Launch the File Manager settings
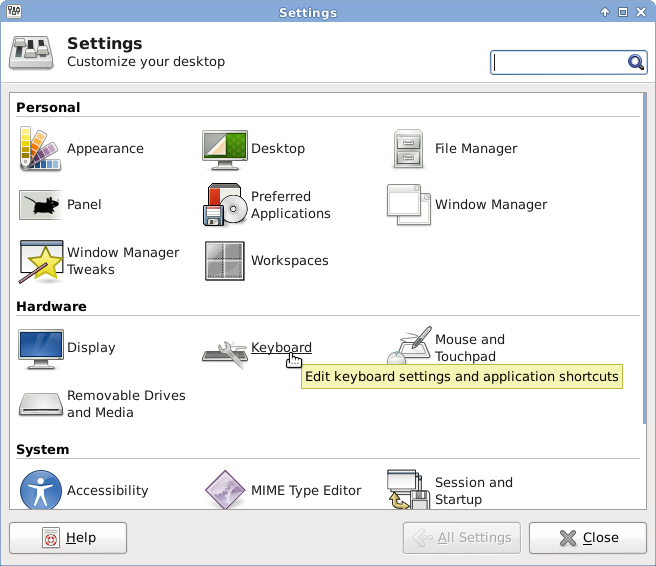656x566 pixels. coord(409,149)
